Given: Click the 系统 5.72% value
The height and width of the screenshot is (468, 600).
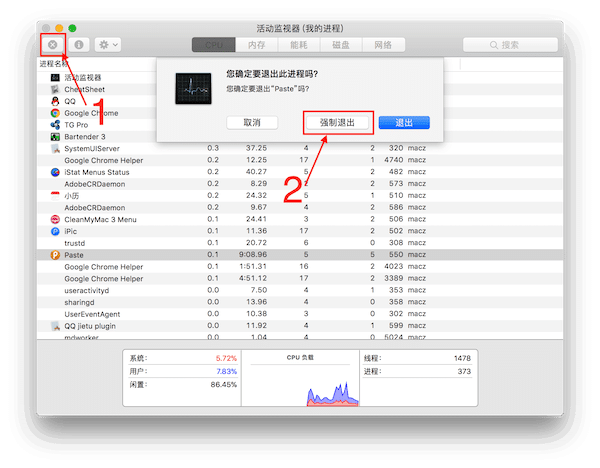Looking at the screenshot, I should click(x=226, y=358).
